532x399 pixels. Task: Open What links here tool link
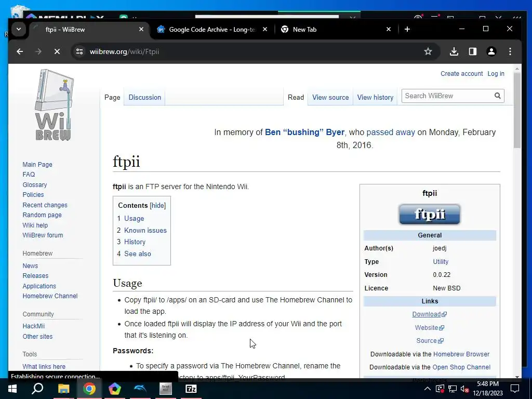point(44,367)
